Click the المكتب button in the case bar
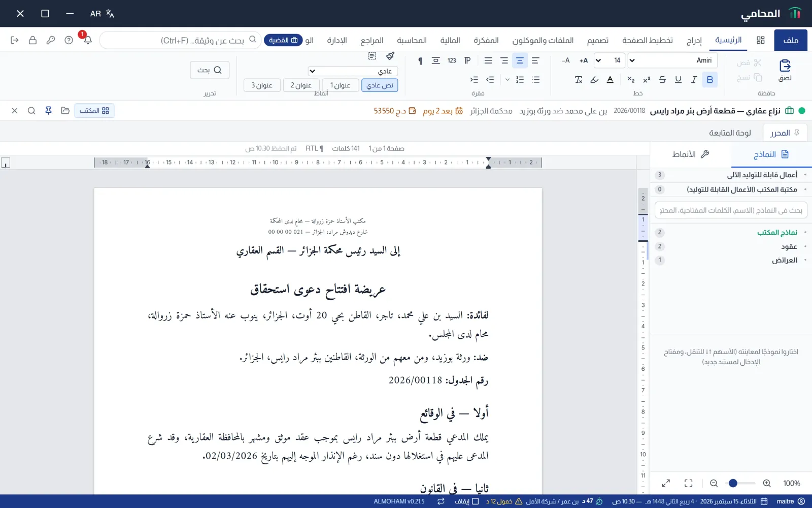This screenshot has height=508, width=812. pyautogui.click(x=94, y=111)
